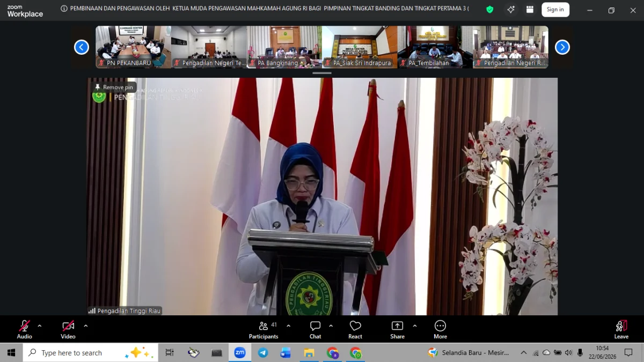This screenshot has width=644, height=362.
Task: Start camera with the Video button
Action: (x=68, y=329)
